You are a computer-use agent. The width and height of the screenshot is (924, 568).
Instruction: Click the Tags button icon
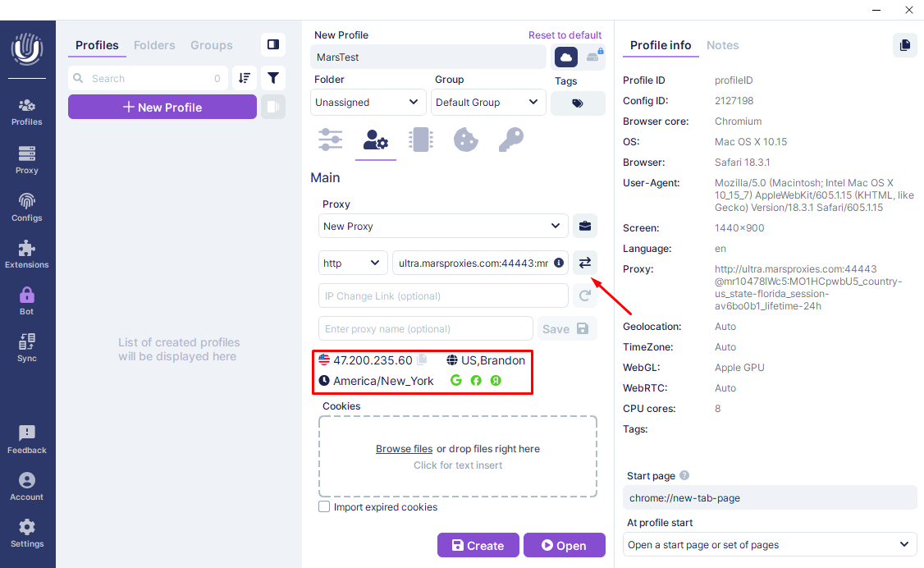pos(578,103)
